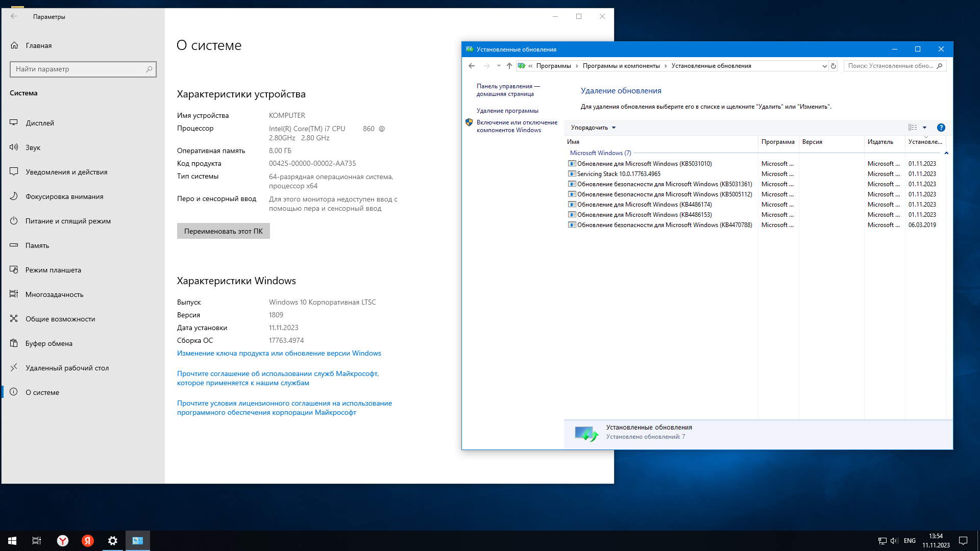
Task: Select Питание и спящий режим page
Action: tap(68, 221)
